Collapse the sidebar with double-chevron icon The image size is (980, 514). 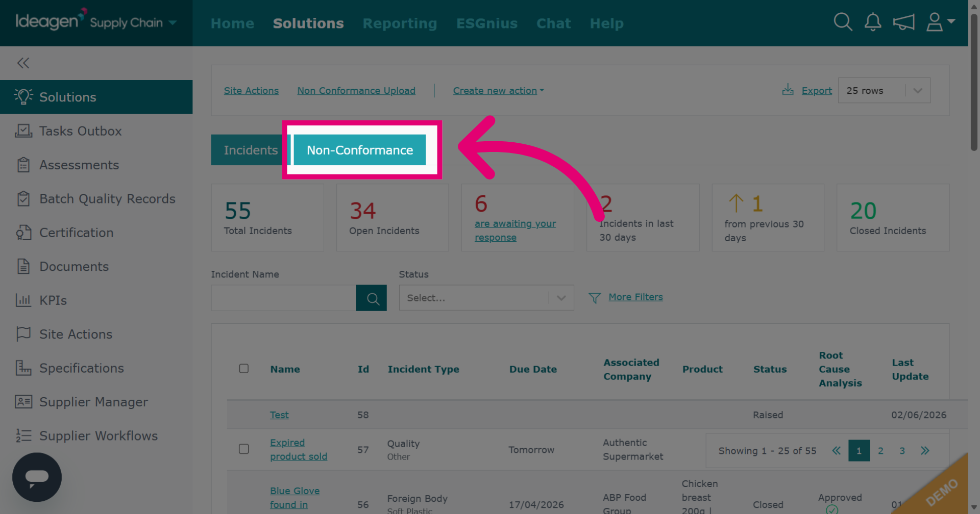click(23, 63)
